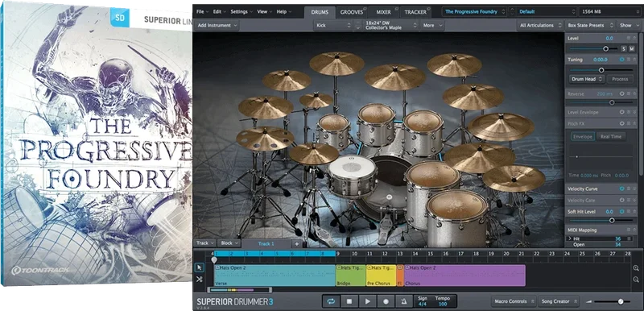Enable Pitch FX power toggle
Viewport: 644px width, 311px height.
click(621, 123)
